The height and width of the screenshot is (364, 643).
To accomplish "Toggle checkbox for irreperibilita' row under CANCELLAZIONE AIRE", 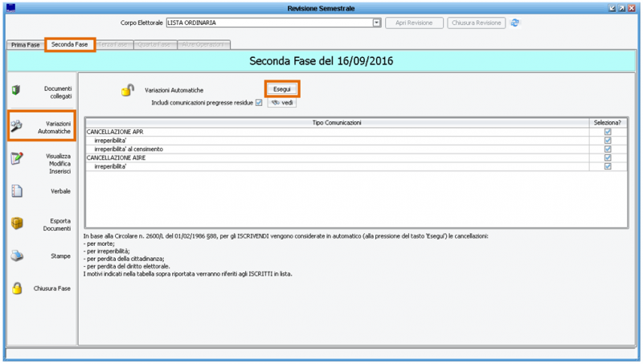I will point(608,166).
